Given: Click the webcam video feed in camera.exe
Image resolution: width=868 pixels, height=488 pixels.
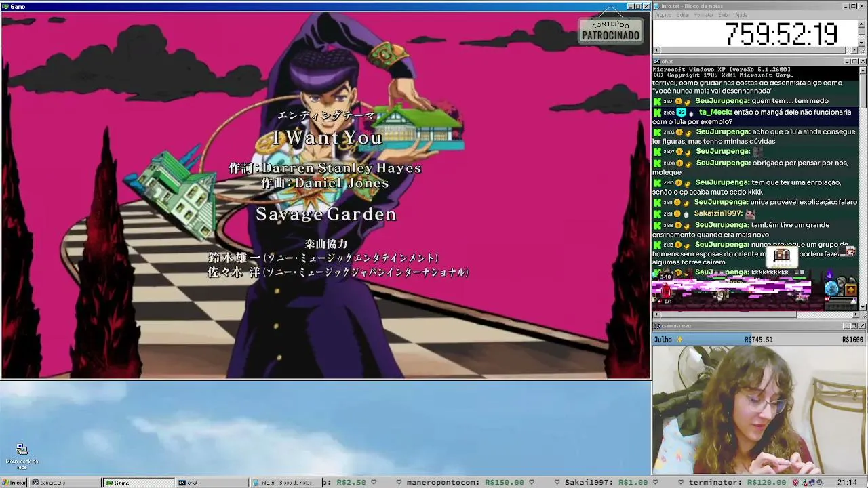Looking at the screenshot, I should tap(759, 409).
